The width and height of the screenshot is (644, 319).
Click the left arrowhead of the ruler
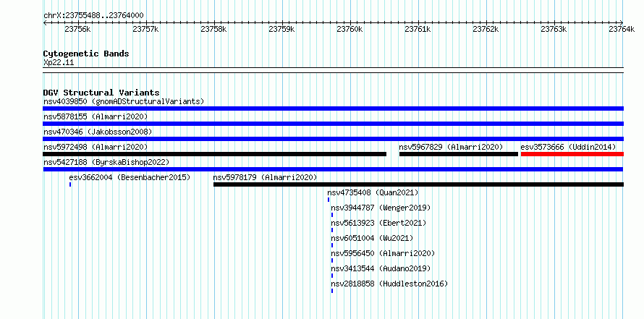[45, 23]
